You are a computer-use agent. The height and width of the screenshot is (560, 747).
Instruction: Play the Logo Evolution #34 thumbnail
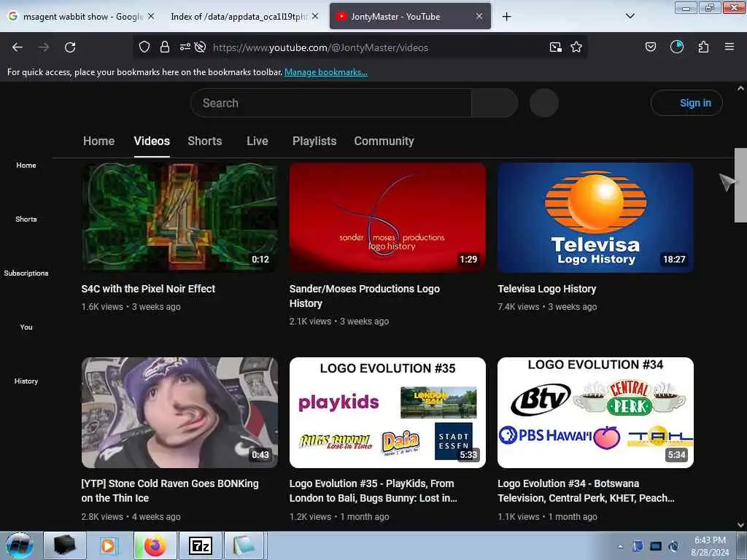point(595,413)
